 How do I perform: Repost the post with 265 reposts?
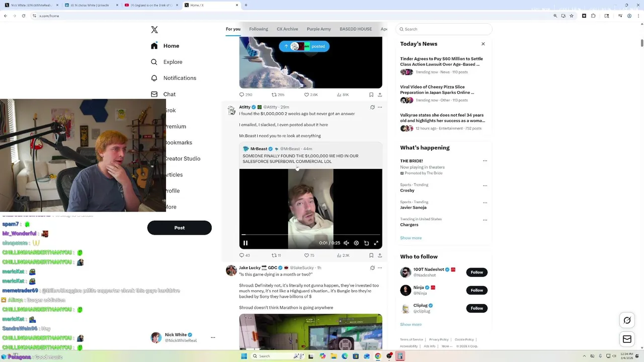(278, 95)
